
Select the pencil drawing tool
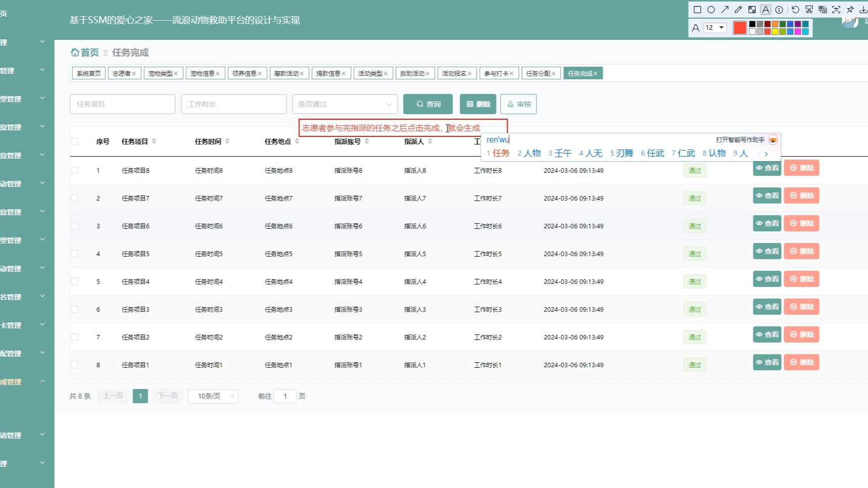tap(739, 10)
